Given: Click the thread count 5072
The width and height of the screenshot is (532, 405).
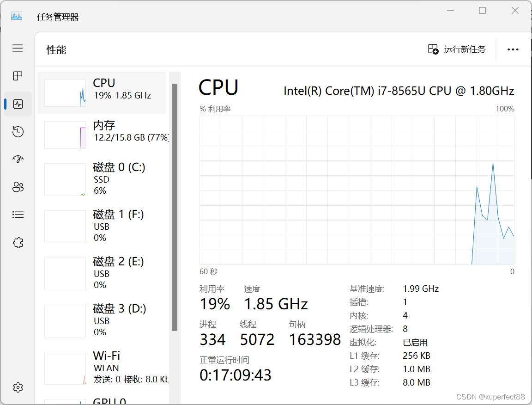Looking at the screenshot, I should [257, 339].
